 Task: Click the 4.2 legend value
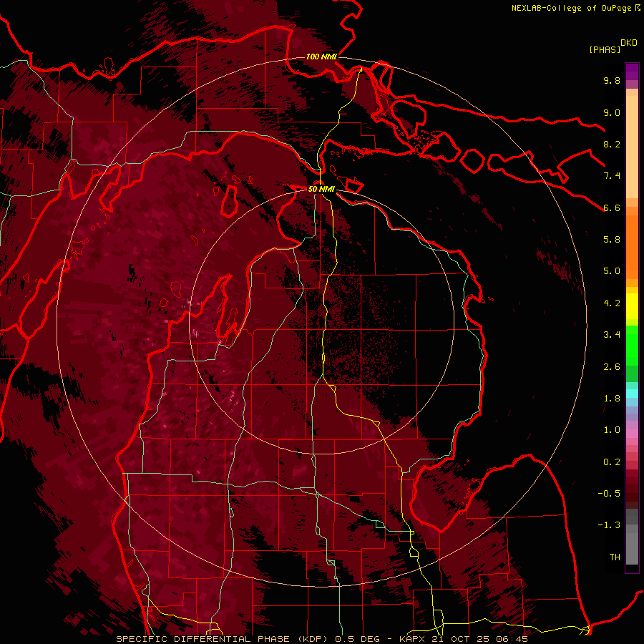tap(612, 303)
